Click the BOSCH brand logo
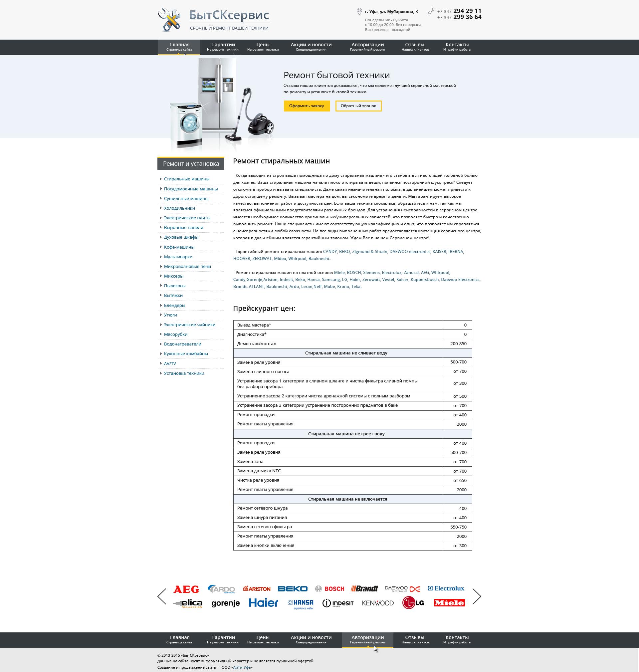 point(330,589)
